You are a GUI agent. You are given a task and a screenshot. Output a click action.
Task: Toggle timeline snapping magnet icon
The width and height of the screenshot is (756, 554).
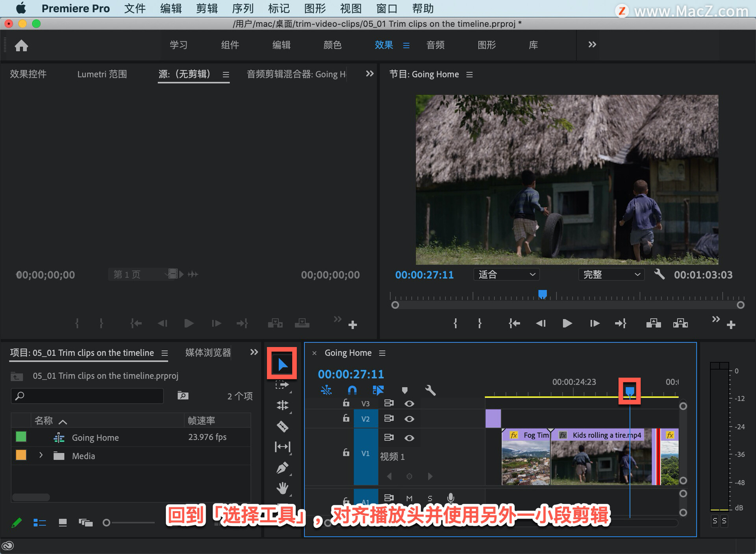352,390
